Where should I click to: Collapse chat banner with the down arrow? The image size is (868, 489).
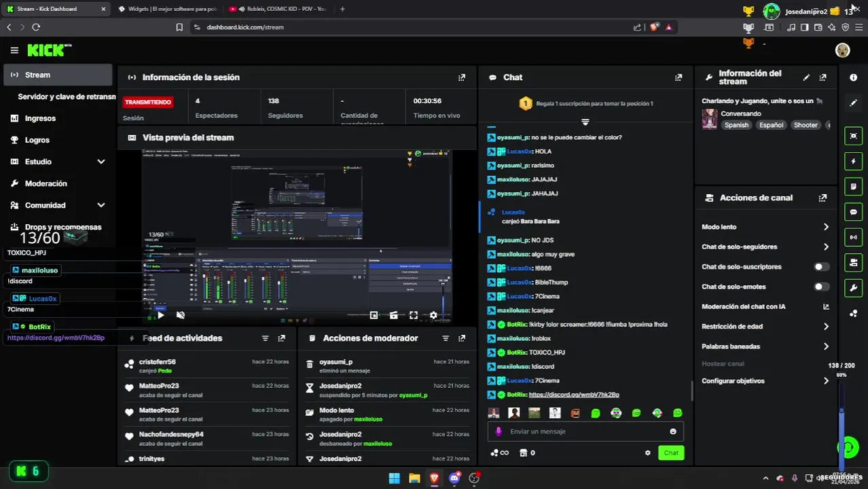point(585,122)
